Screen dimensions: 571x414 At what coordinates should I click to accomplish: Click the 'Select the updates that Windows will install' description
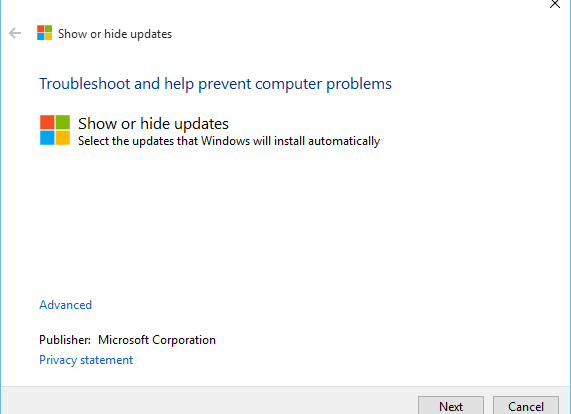click(229, 141)
